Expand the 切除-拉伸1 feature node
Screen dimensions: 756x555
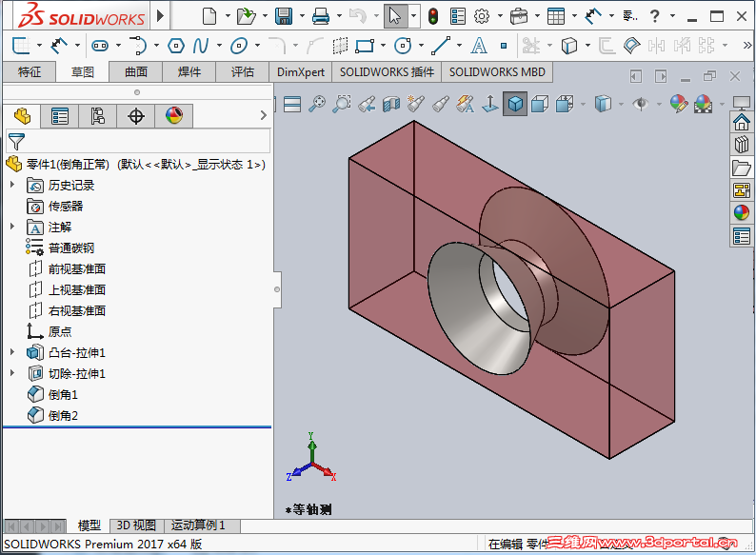[12, 373]
